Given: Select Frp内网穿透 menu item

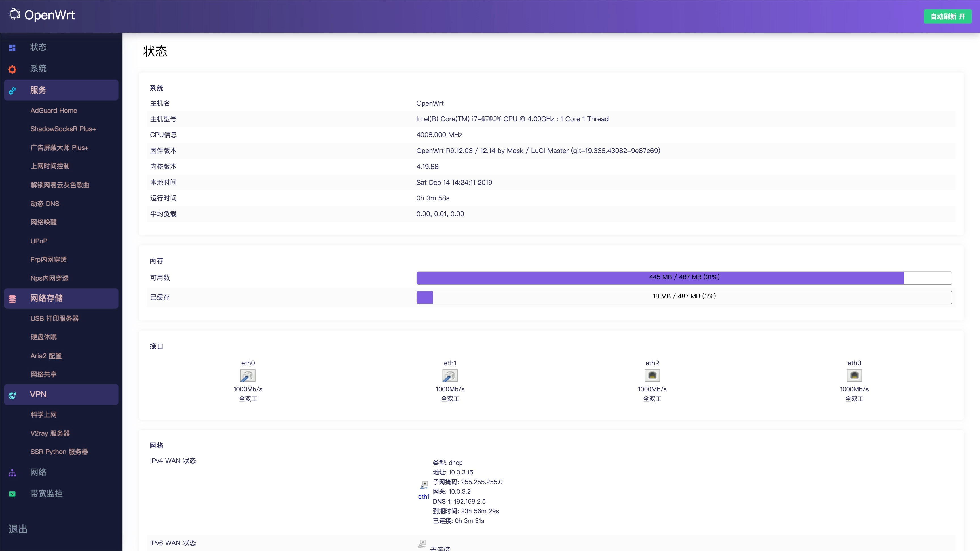Looking at the screenshot, I should (x=48, y=260).
